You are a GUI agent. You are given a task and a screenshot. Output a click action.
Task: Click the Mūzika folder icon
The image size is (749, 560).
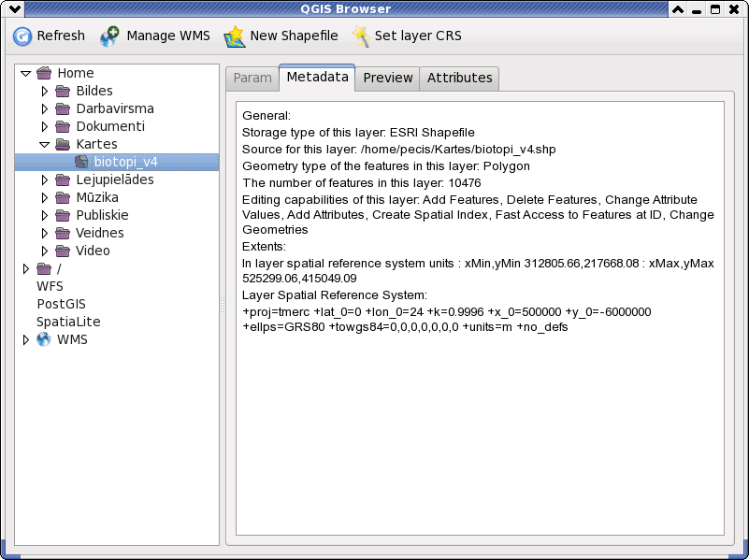[x=63, y=197]
